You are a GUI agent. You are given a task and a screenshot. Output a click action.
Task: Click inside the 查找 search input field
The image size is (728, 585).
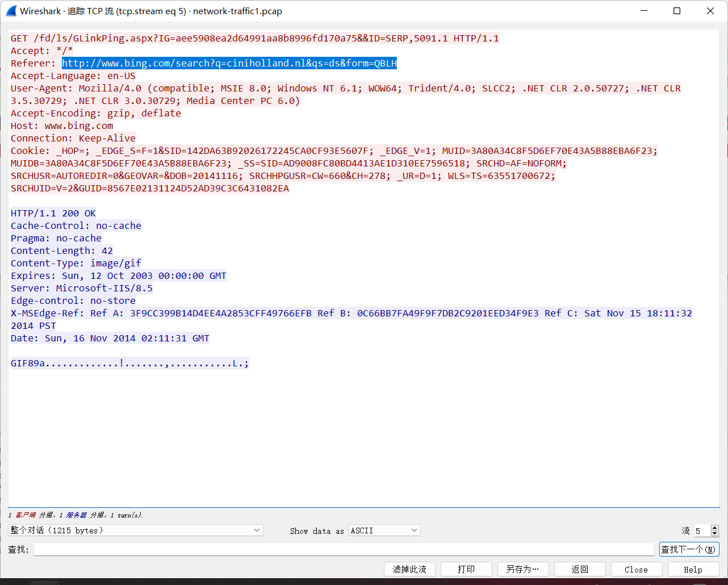(x=341, y=549)
